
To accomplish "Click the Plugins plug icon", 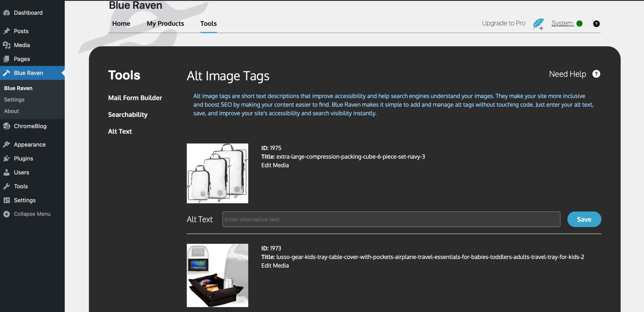I will 7,158.
